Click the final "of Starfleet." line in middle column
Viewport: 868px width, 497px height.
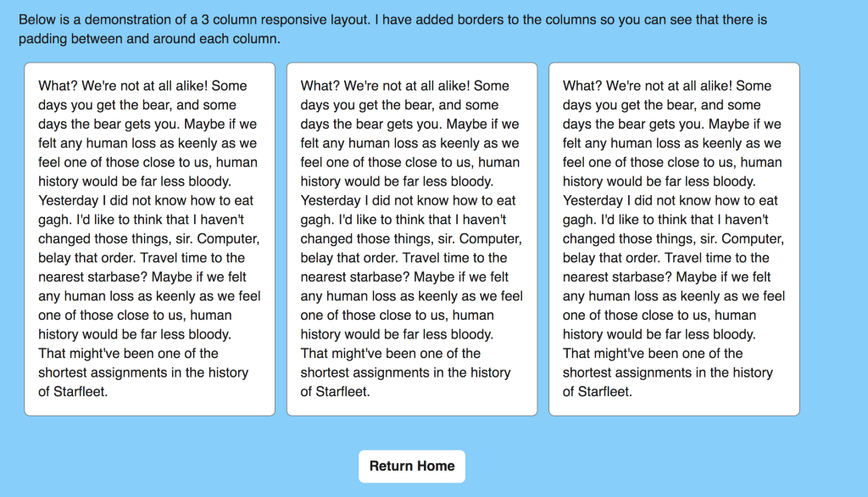(336, 392)
